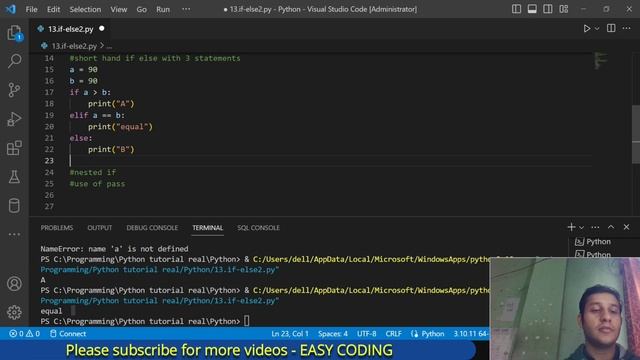Create a new terminal with plus icon
Screen dimensions: 640x360
(571, 227)
